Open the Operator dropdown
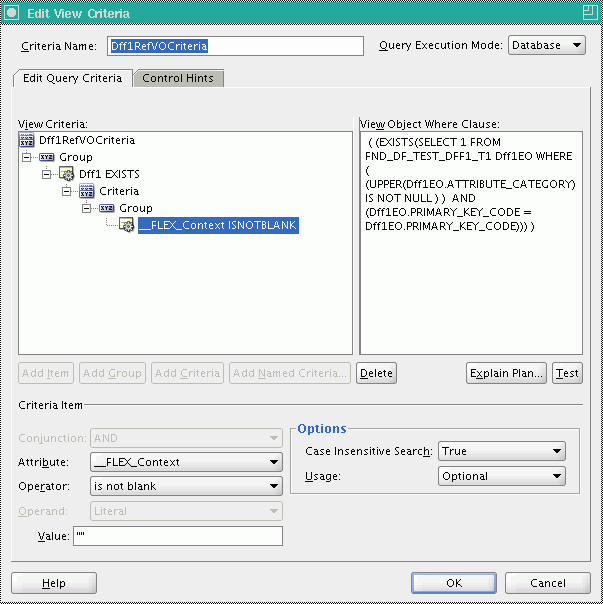603x604 pixels. tap(186, 486)
